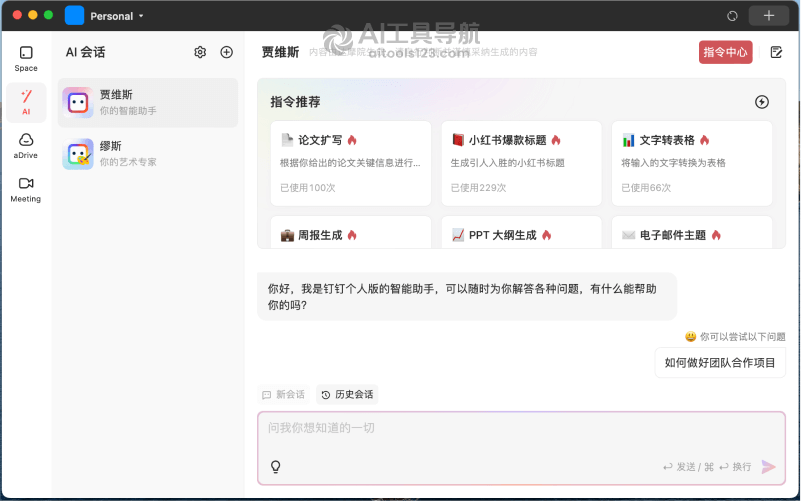Image resolution: width=801 pixels, height=501 pixels.
Task: Click the lightbulb icon in input box
Action: coord(275,466)
